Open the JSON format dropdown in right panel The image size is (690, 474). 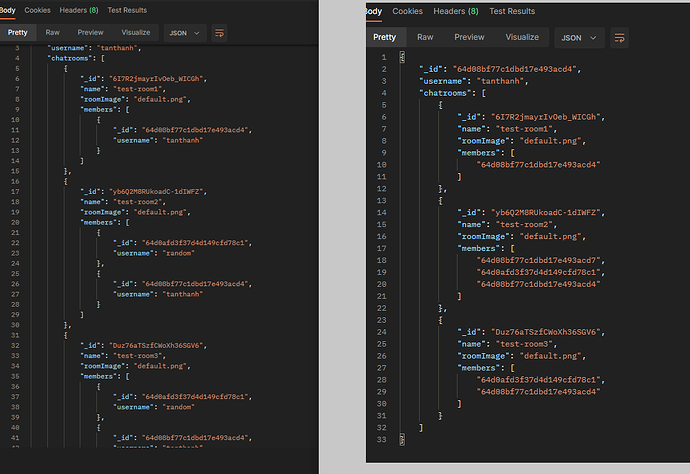click(578, 38)
